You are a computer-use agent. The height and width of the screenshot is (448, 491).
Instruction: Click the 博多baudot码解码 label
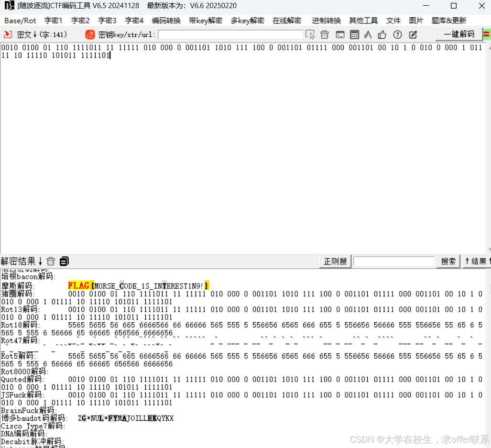[34, 418]
